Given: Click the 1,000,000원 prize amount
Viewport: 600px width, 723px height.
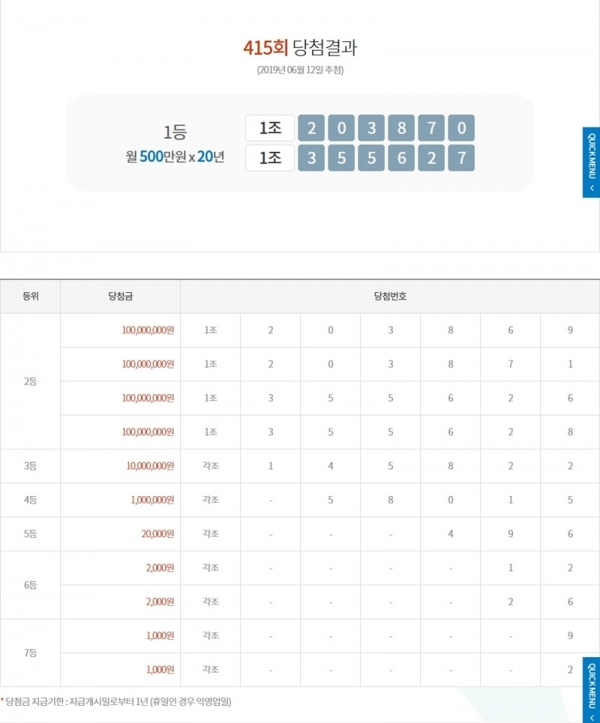Looking at the screenshot, I should [x=153, y=500].
